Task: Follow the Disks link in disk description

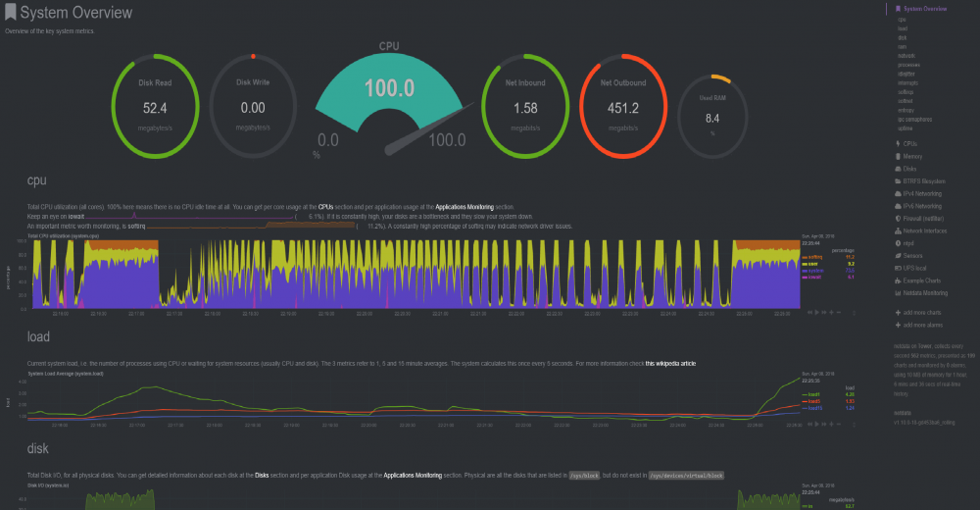Action: click(262, 476)
